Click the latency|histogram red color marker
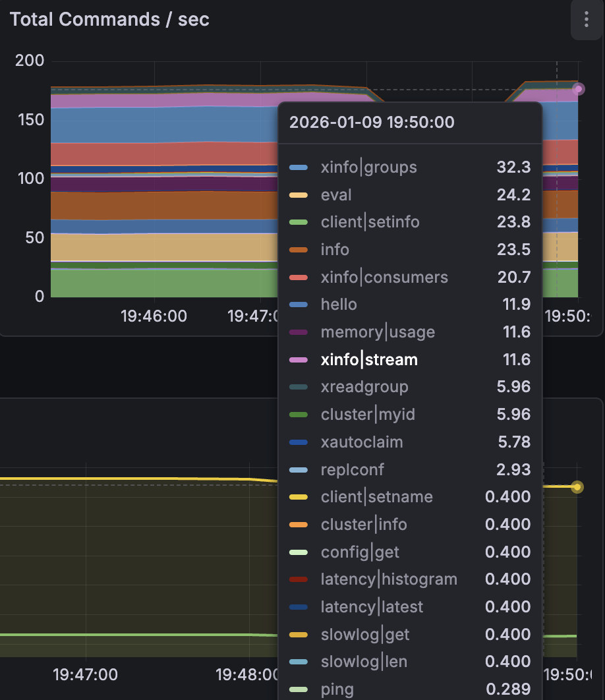Image resolution: width=605 pixels, height=700 pixels. (299, 579)
